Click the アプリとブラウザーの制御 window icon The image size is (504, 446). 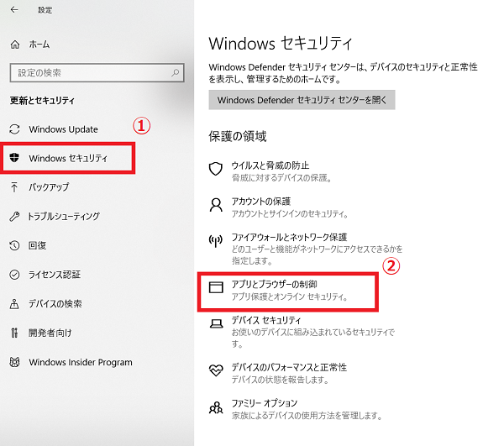pyautogui.click(x=216, y=287)
